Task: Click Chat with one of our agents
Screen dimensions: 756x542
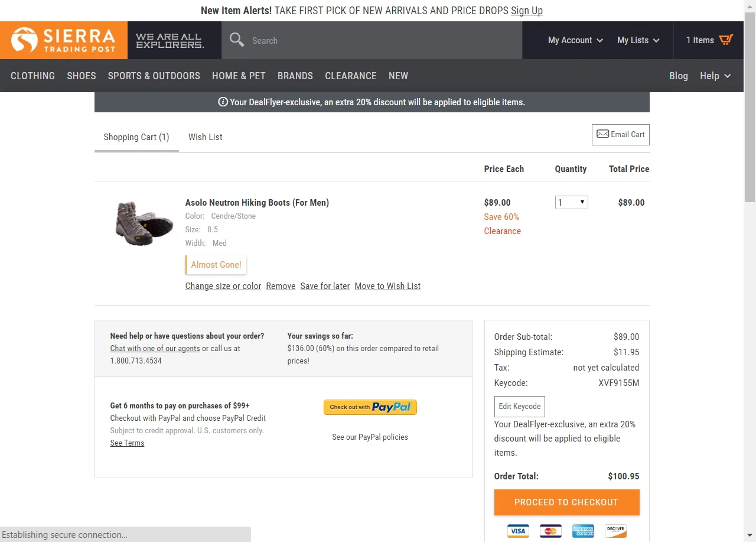Action: pyautogui.click(x=155, y=349)
